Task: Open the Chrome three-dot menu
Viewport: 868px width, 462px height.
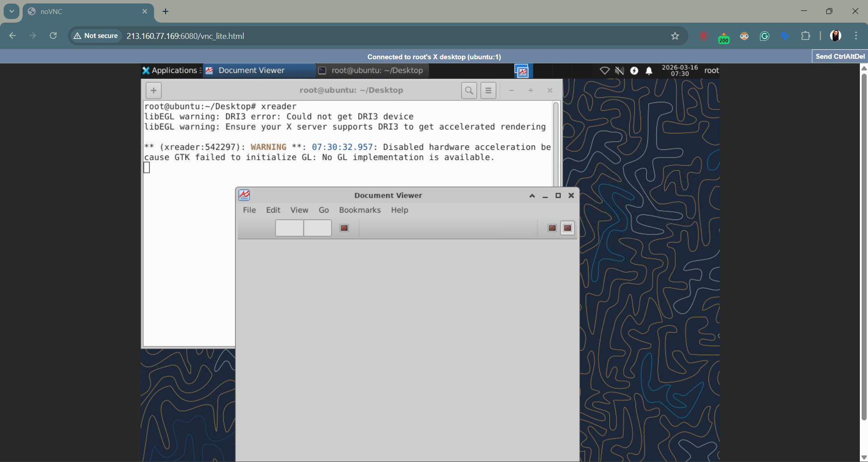Action: click(x=856, y=36)
